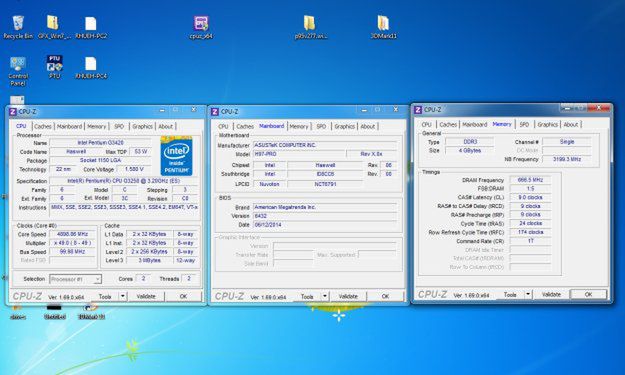625x375 pixels.
Task: Click the NCT6791 LPCIO field
Action: [x=325, y=184]
